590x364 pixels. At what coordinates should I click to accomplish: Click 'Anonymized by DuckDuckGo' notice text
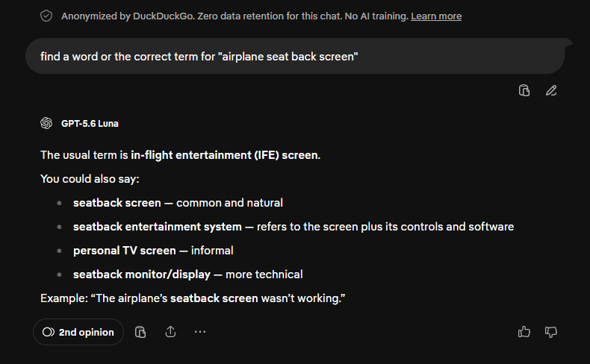(x=235, y=16)
